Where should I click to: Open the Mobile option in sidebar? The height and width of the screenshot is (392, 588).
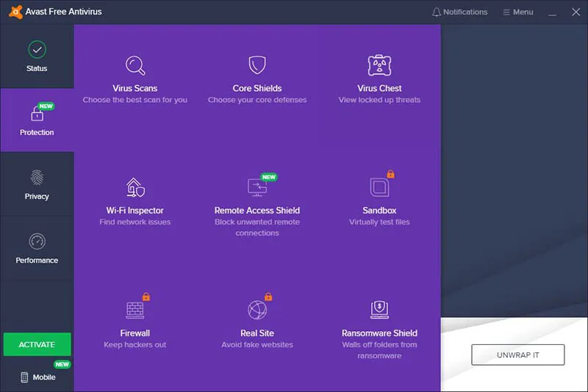37,377
